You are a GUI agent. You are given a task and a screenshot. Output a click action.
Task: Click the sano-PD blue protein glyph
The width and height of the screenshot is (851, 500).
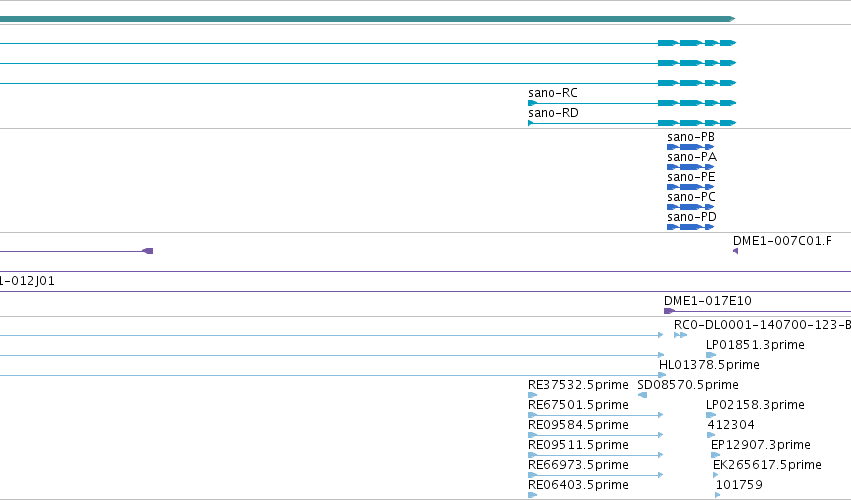tap(690, 227)
